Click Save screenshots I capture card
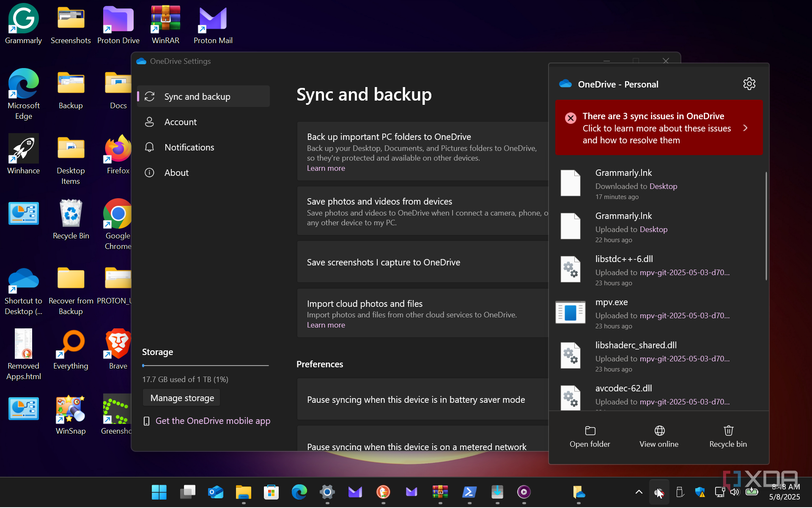 click(x=423, y=262)
